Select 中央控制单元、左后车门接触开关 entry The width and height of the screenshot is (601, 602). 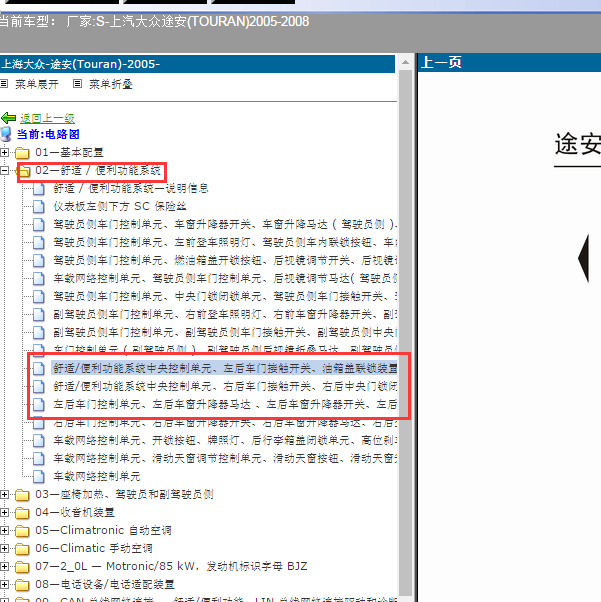click(x=225, y=368)
